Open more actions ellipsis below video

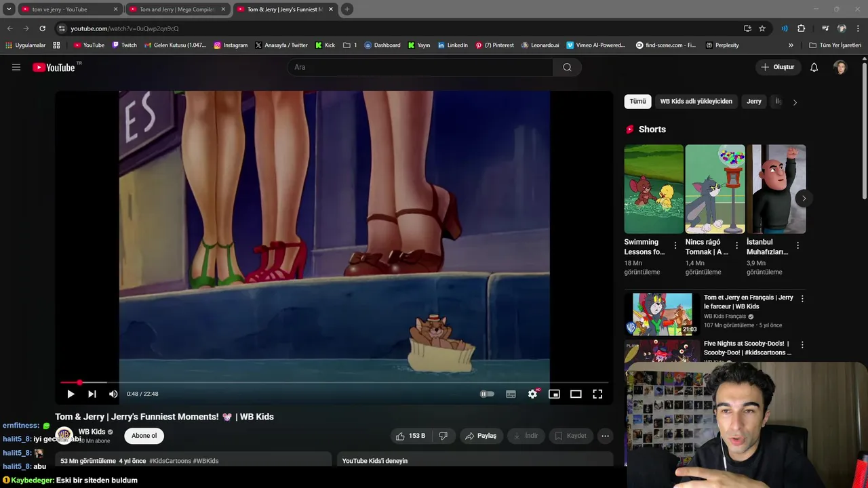605,436
